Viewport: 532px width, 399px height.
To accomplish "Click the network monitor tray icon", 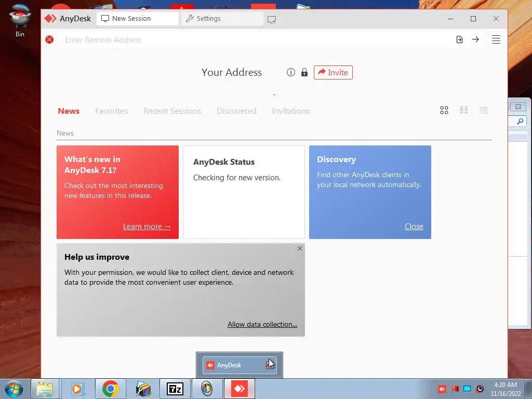I will pos(467,389).
